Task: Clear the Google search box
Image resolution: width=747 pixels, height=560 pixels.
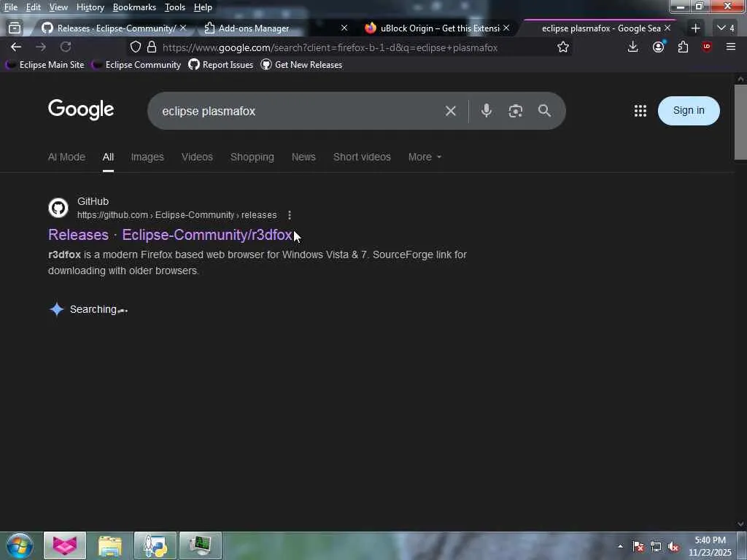Action: [x=450, y=112]
